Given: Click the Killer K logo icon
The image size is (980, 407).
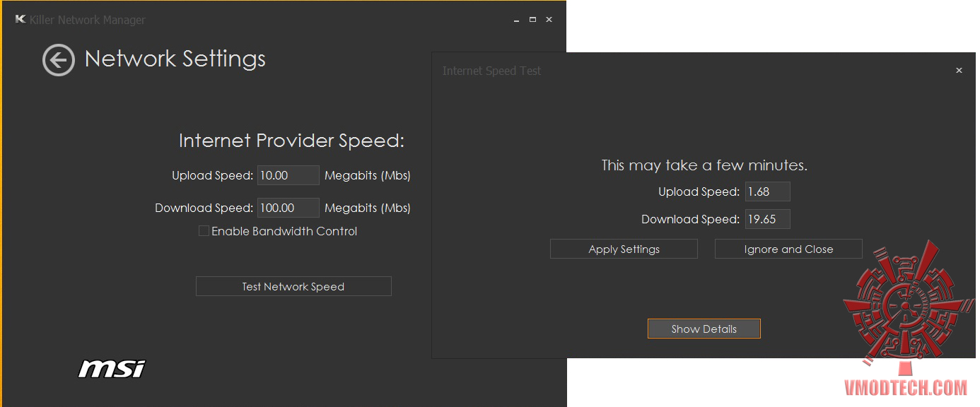Looking at the screenshot, I should (x=21, y=20).
